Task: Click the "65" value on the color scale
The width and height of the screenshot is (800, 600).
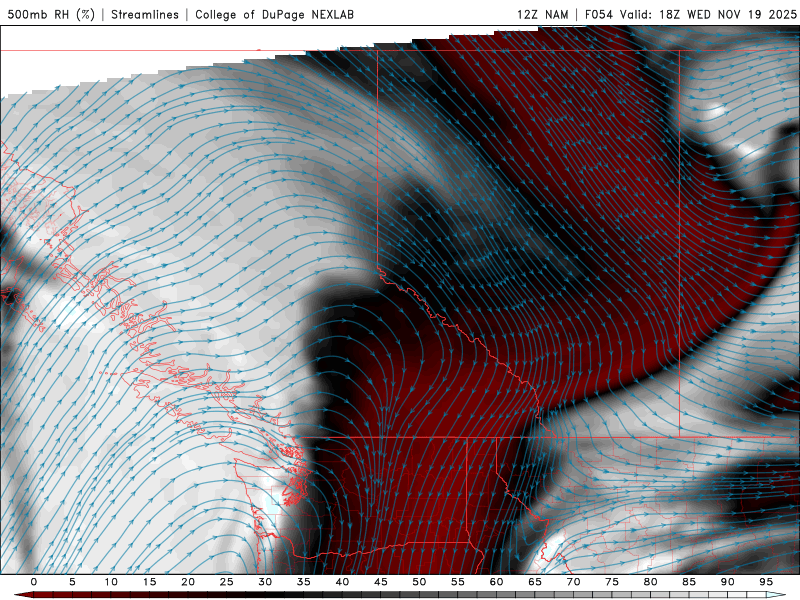Action: coord(534,582)
